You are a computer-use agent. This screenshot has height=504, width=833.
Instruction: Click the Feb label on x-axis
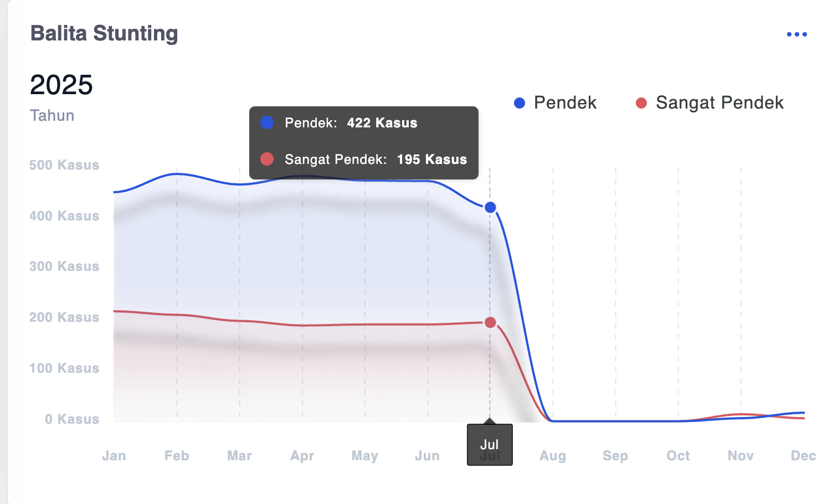[x=177, y=456]
